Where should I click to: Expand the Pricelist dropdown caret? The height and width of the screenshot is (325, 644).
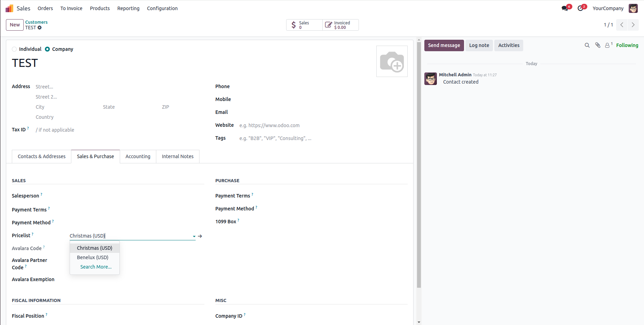point(194,236)
